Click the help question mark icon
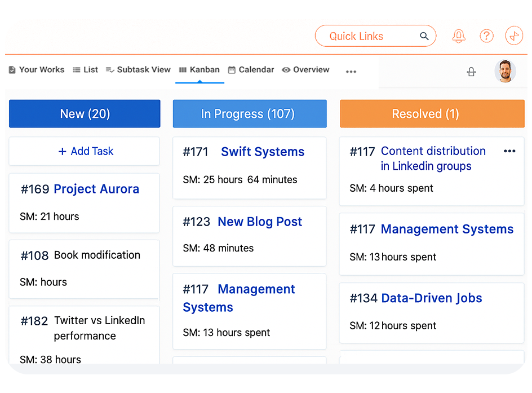This screenshot has height=393, width=532. [486, 36]
